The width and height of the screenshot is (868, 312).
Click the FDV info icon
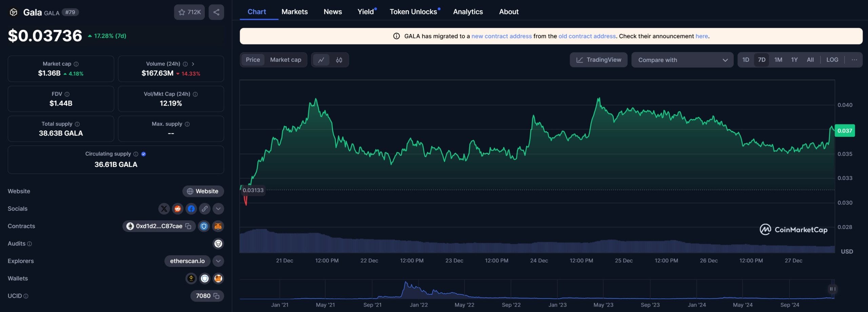tap(67, 94)
